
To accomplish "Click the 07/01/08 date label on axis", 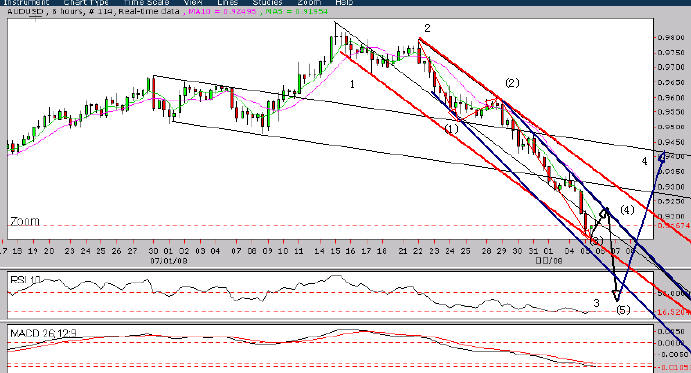I will [168, 261].
